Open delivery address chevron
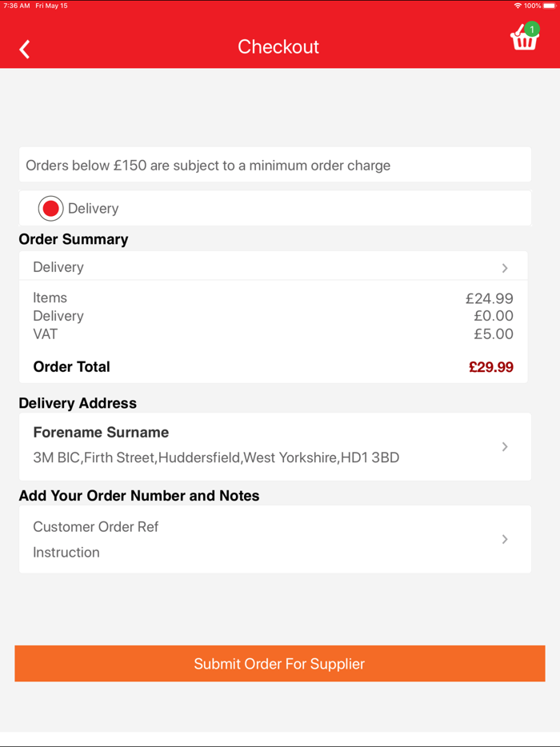This screenshot has height=747, width=560. click(x=505, y=447)
